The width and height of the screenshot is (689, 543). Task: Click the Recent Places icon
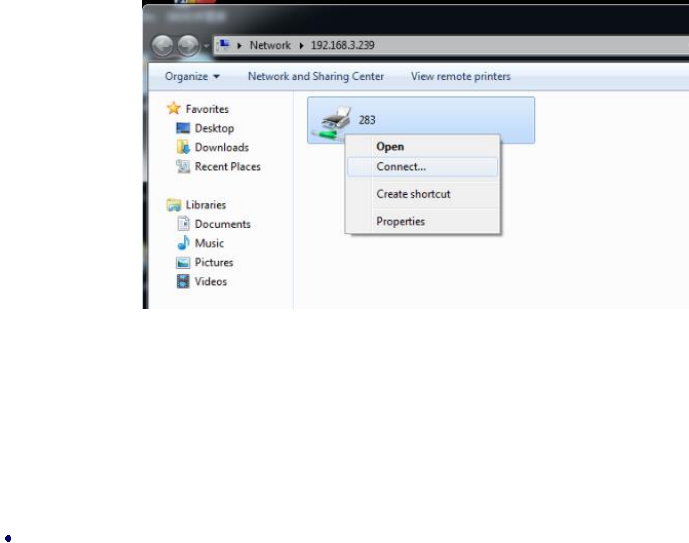point(183,166)
